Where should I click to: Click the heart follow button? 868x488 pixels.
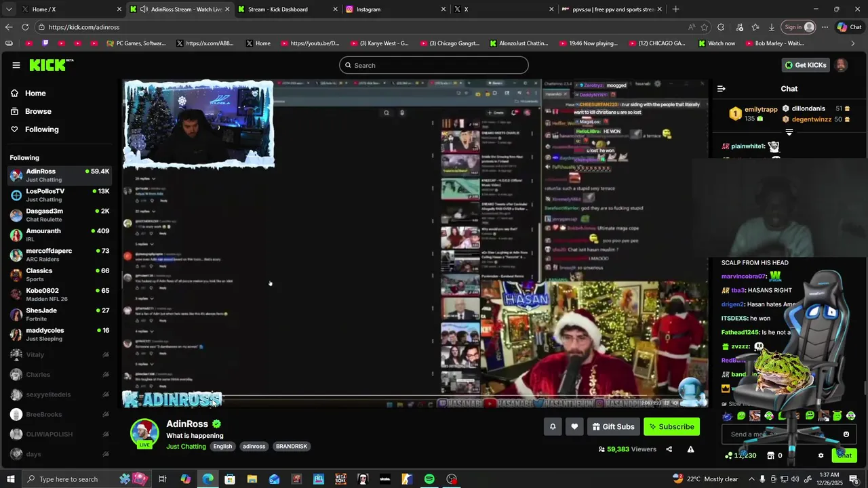tap(574, 426)
